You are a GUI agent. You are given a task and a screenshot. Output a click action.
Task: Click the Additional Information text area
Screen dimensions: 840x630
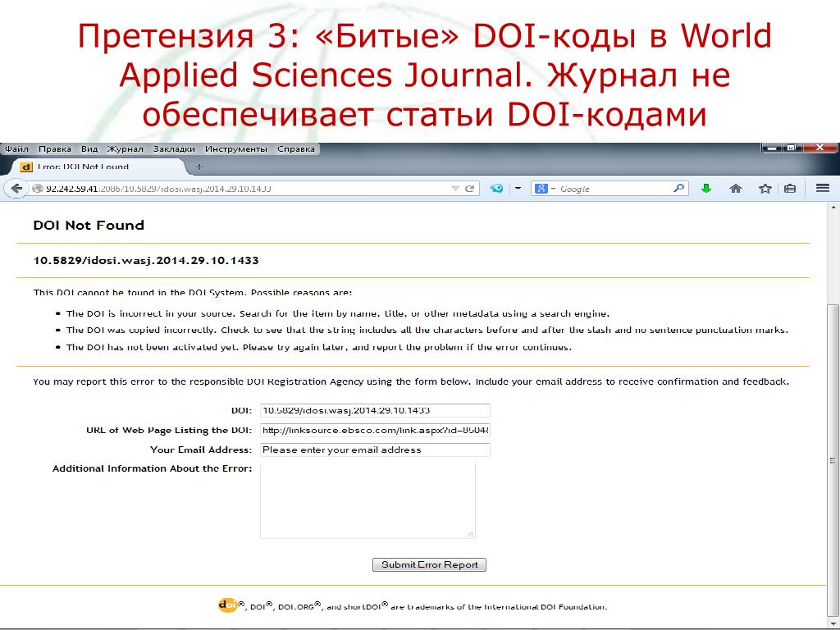(367, 500)
